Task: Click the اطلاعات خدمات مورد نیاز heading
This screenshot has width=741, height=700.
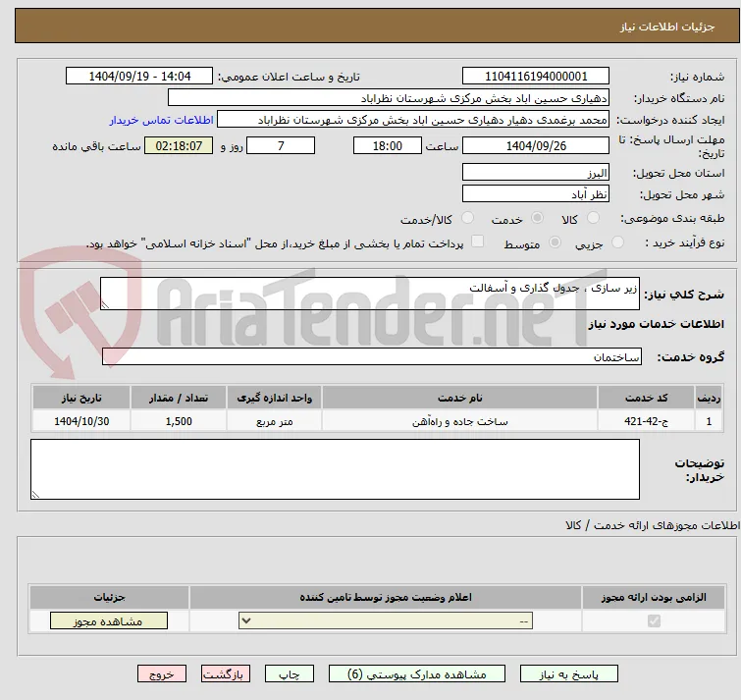Action: coord(656,324)
